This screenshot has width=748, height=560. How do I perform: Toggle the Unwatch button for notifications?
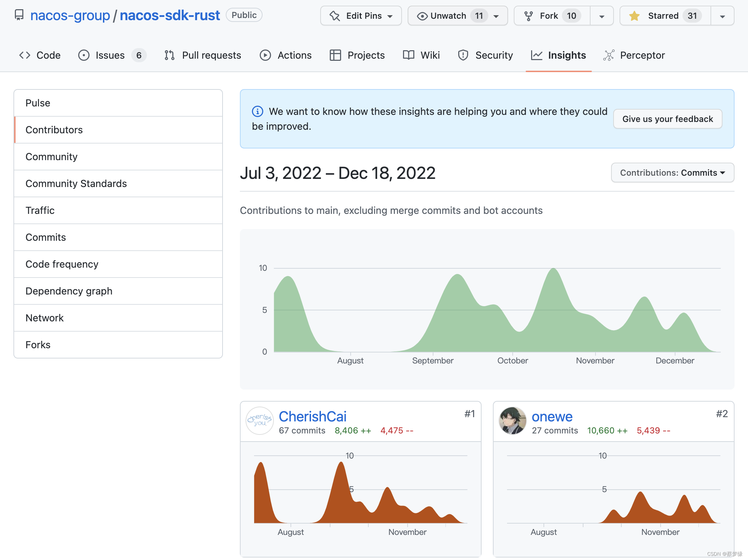click(x=448, y=16)
